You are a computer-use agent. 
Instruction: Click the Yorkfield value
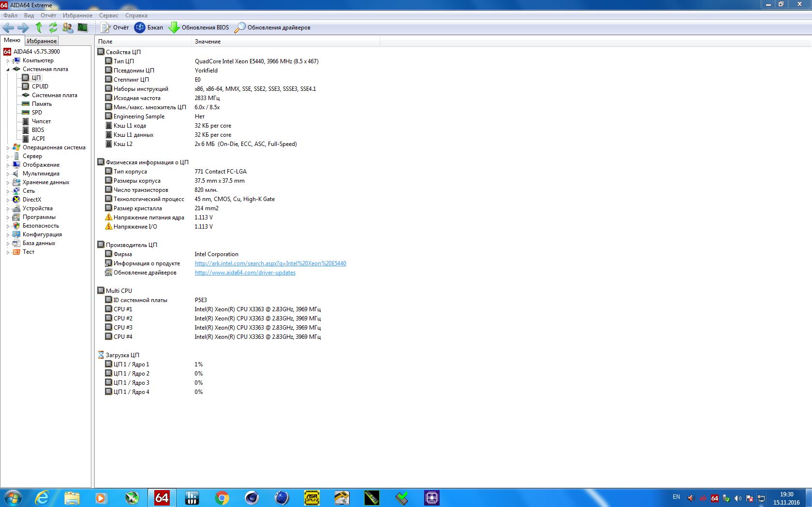[x=206, y=71]
